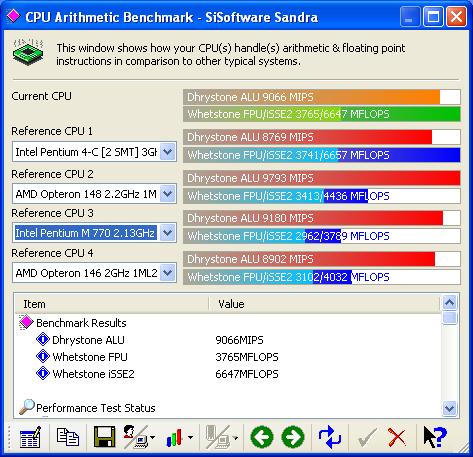Viewport: 473px width, 457px height.
Task: Click results list scrollbar up arrow
Action: 449,303
